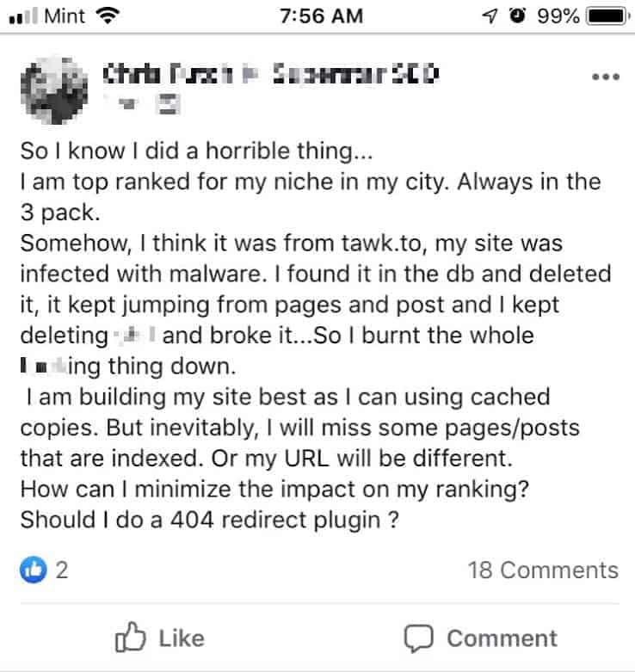Tap the "404 redirect plugin" line of post
The image size is (635, 672).
[210, 521]
